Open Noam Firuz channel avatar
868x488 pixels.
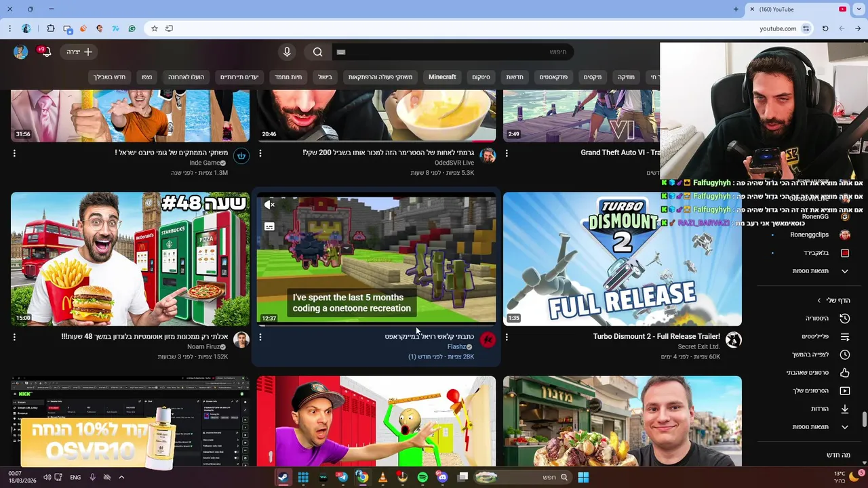click(241, 340)
